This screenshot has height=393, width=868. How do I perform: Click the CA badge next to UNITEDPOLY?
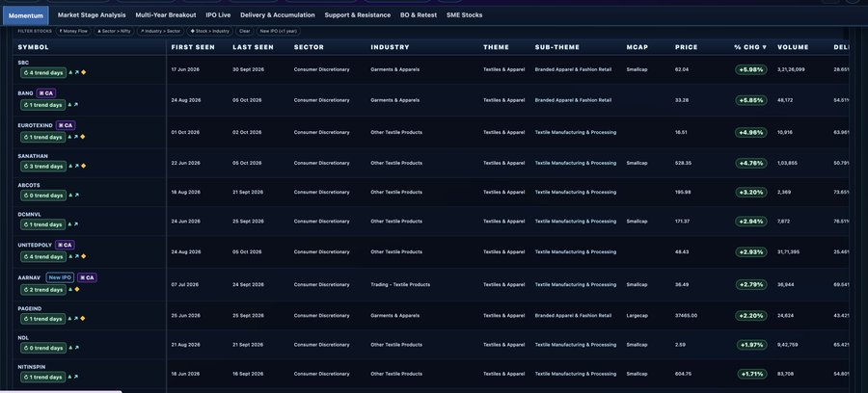(x=65, y=245)
